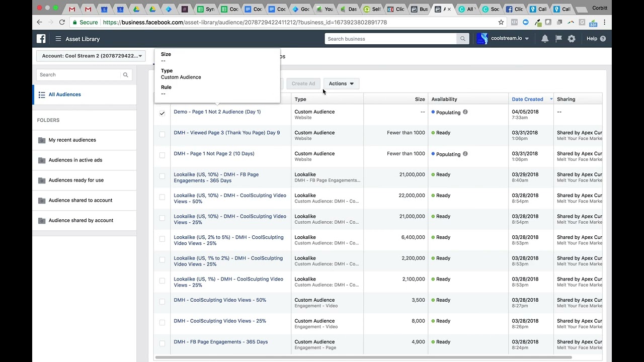
Task: Bookmark this page with the star icon
Action: point(501,22)
